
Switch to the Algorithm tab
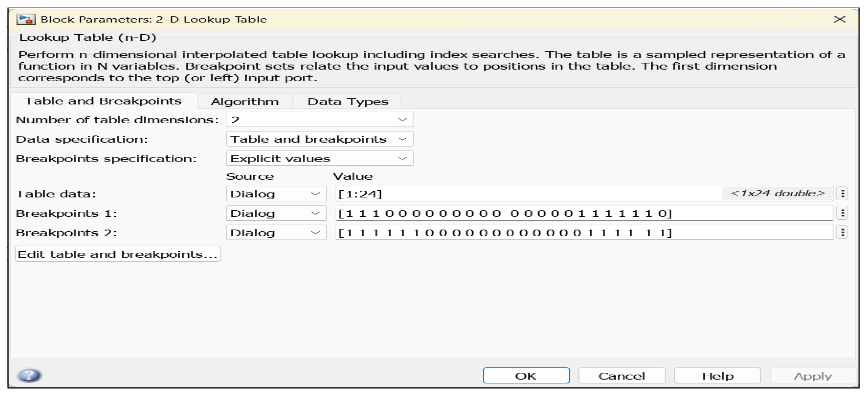(245, 102)
